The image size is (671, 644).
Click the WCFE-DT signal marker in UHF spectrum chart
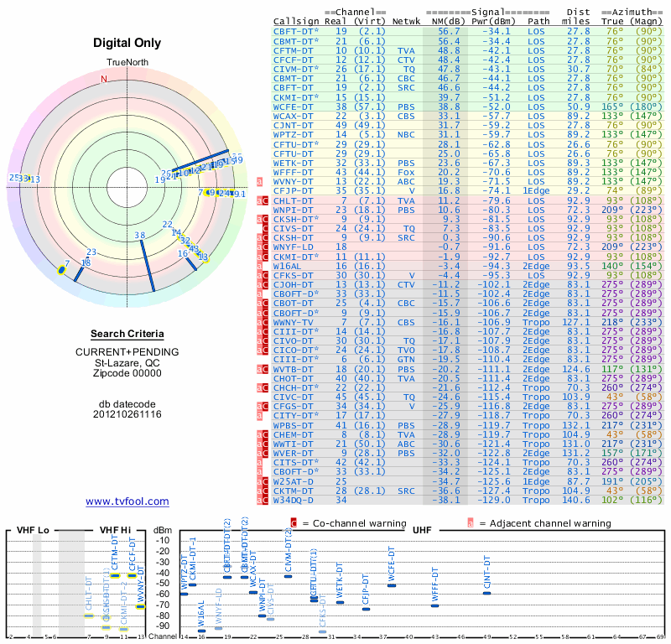pos(392,585)
